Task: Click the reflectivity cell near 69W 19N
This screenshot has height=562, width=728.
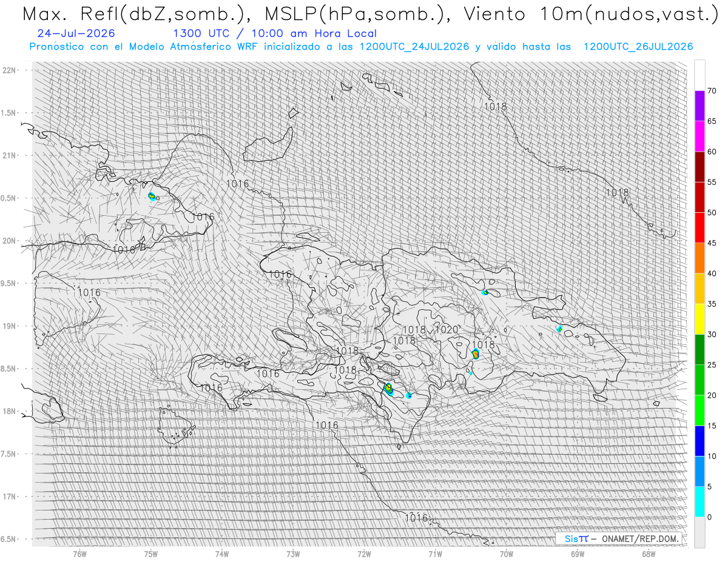Action: 559,329
